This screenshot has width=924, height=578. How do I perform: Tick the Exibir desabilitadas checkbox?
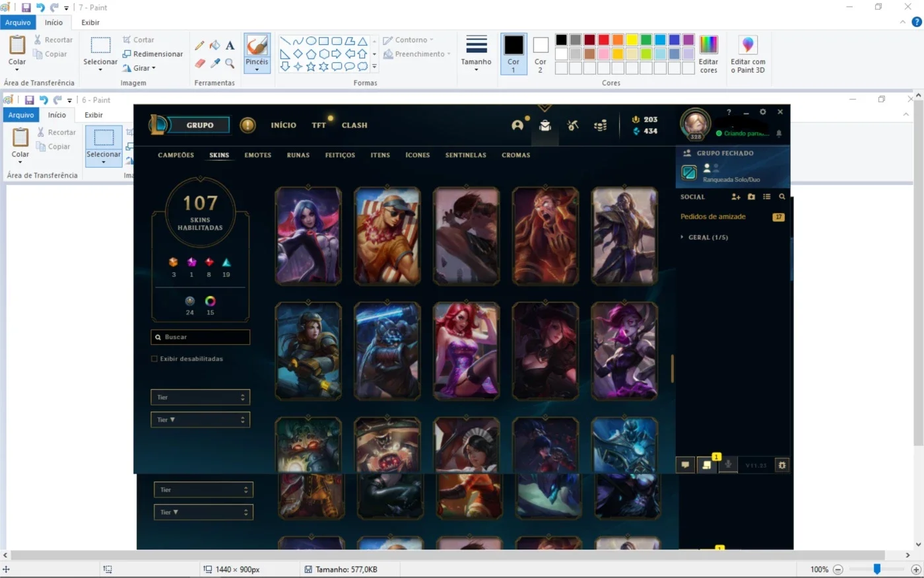(x=154, y=359)
